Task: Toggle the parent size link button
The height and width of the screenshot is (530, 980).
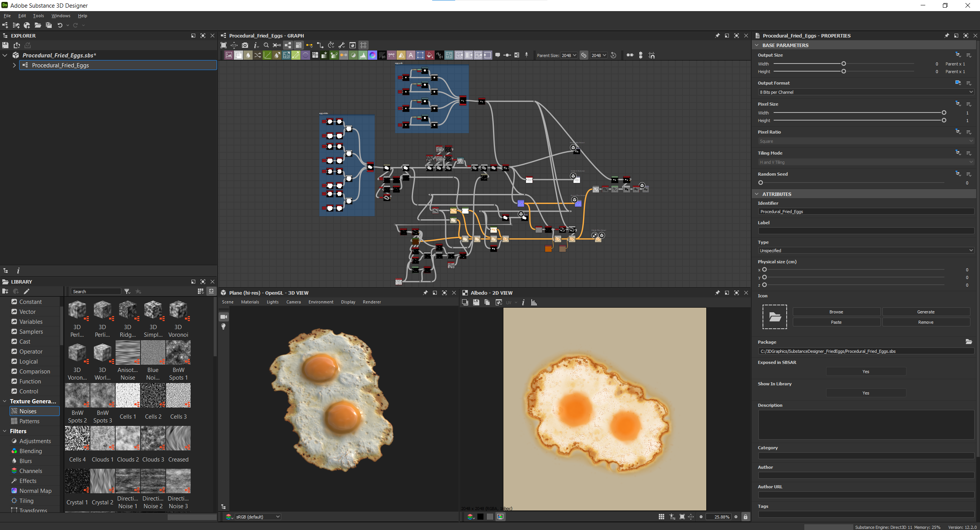Action: tap(584, 55)
